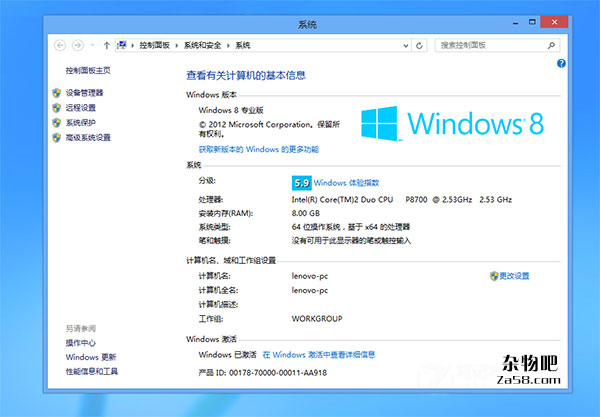Open 在 Windows 激活中查看详细信息 link

pos(319,355)
